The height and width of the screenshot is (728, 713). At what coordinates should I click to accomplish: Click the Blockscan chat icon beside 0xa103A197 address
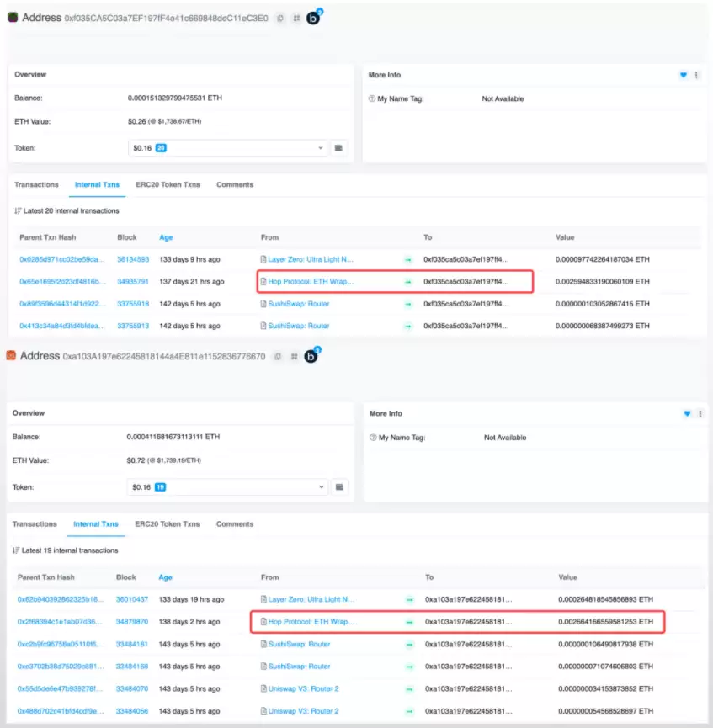[311, 356]
